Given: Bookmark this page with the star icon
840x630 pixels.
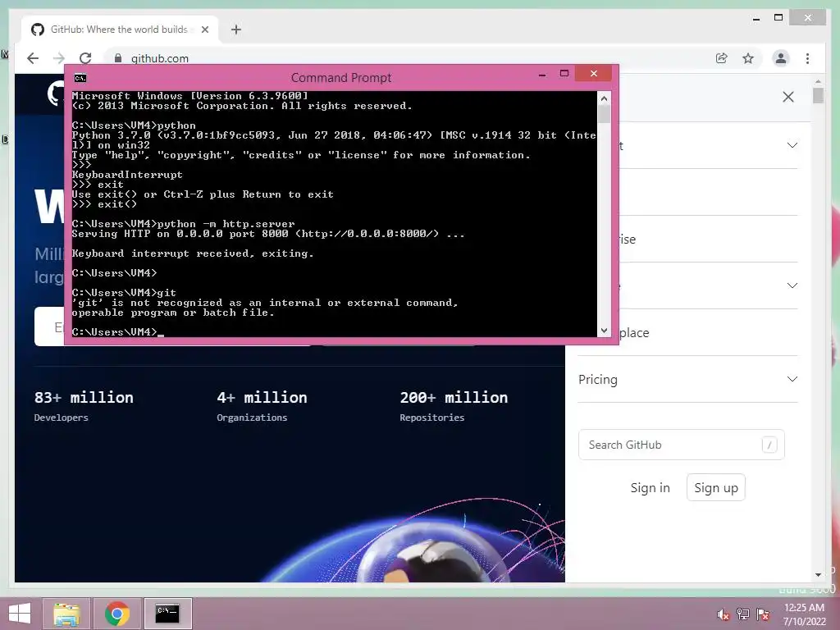Looking at the screenshot, I should click(x=748, y=58).
